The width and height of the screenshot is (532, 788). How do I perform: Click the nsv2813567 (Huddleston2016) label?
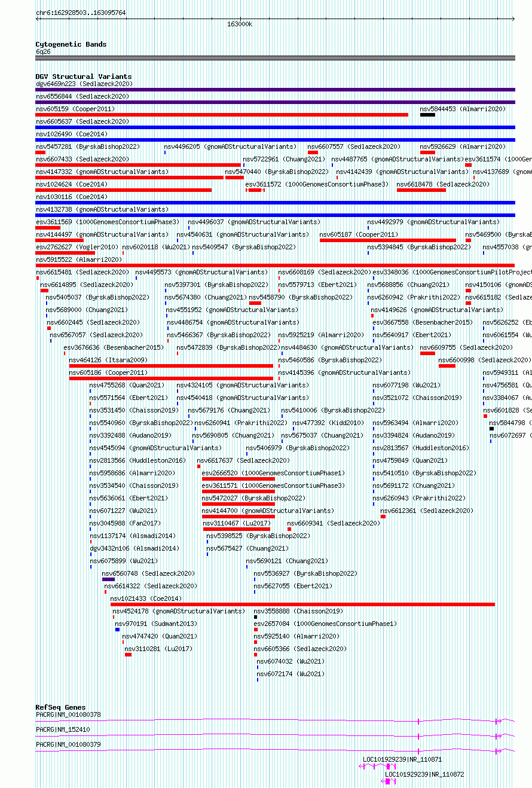click(x=421, y=448)
